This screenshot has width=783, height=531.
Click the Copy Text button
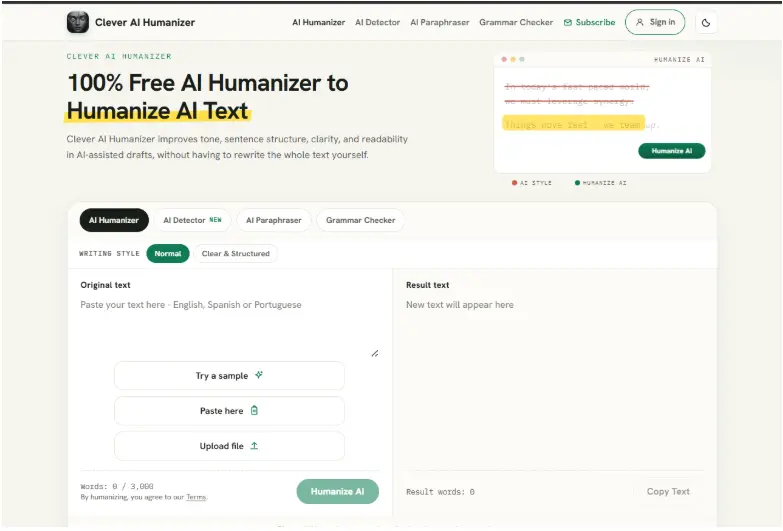668,492
